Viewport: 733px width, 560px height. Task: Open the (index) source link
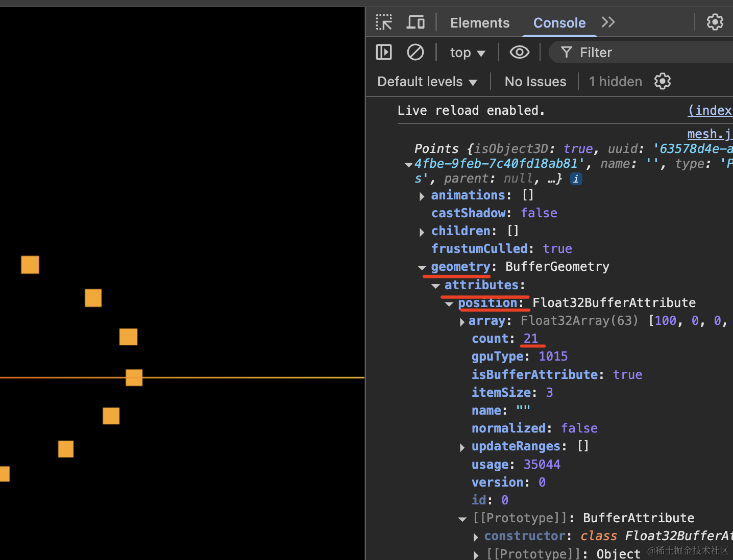click(x=710, y=110)
